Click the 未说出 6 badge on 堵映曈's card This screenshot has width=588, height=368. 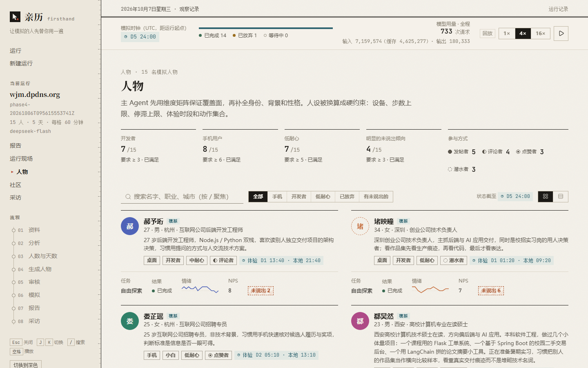491,291
